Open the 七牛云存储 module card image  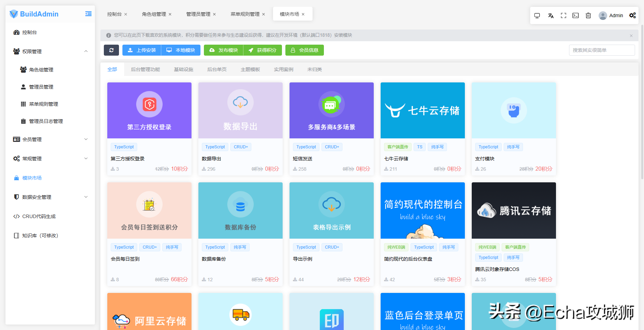coord(423,110)
